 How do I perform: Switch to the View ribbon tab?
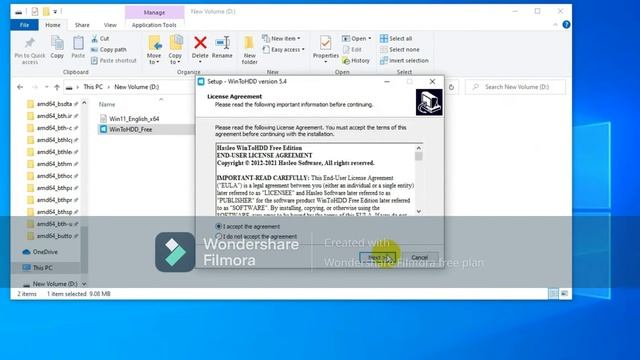click(x=110, y=25)
